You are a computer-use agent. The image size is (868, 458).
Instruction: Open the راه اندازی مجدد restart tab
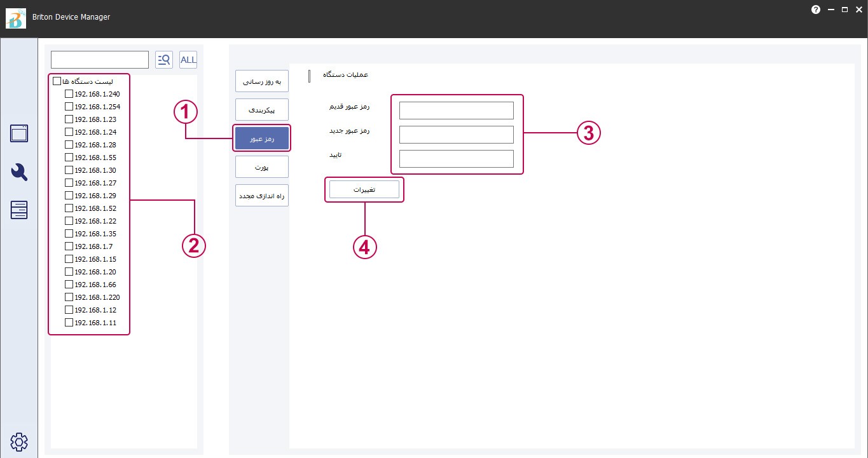click(262, 196)
